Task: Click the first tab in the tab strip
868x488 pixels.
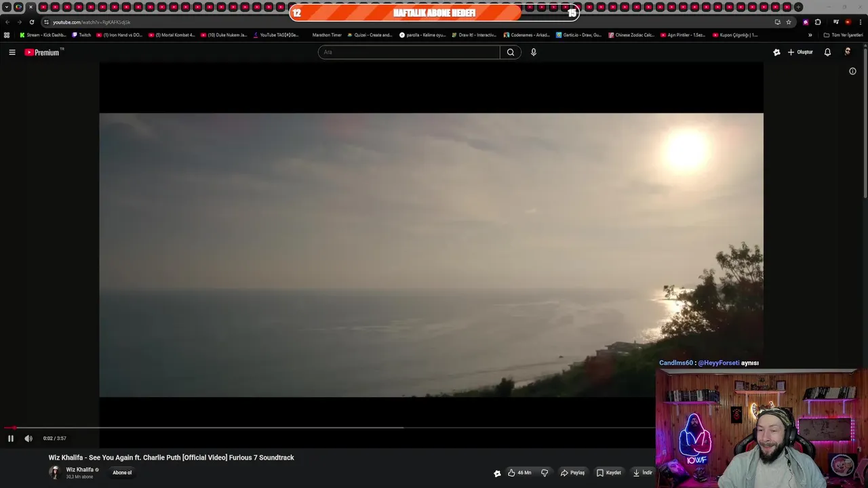Action: point(18,7)
